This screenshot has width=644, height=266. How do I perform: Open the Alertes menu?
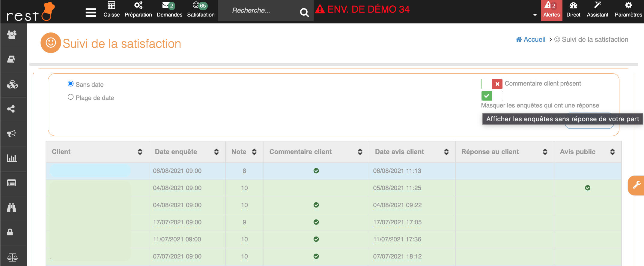point(551,10)
